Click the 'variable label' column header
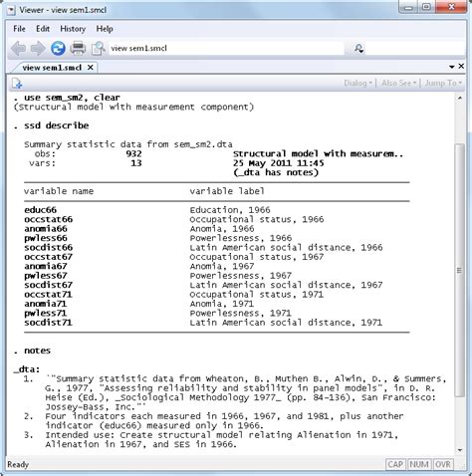This screenshot has height=476, width=472. (227, 191)
